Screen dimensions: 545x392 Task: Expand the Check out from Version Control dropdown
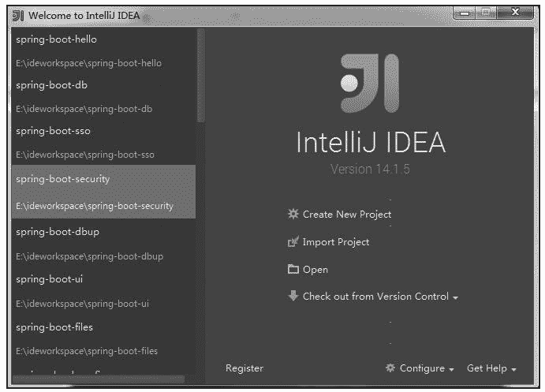[x=455, y=297]
